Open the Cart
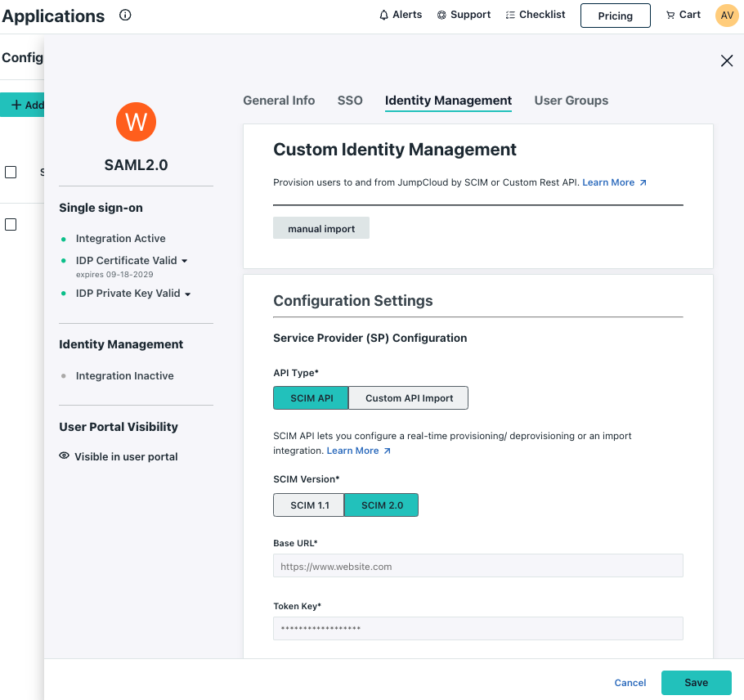The height and width of the screenshot is (700, 744). coord(683,15)
